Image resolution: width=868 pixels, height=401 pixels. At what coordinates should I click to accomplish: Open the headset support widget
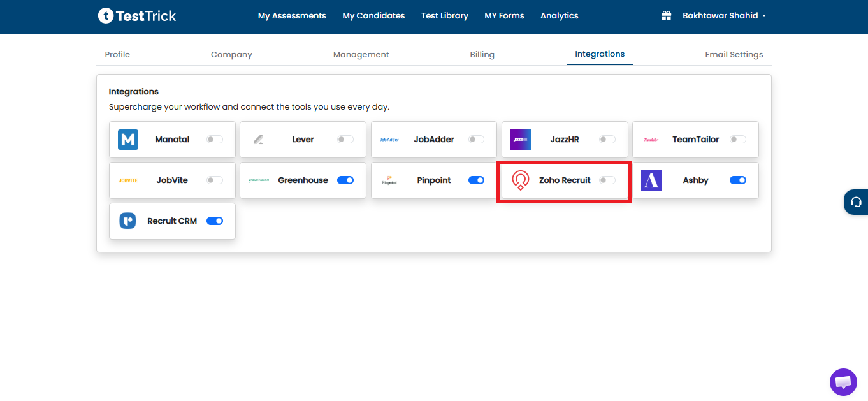[856, 202]
